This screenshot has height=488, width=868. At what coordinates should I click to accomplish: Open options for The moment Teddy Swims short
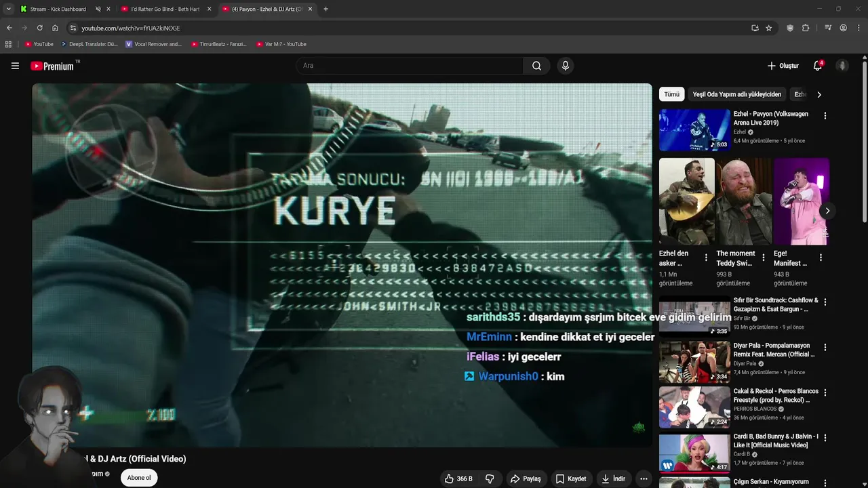(764, 258)
